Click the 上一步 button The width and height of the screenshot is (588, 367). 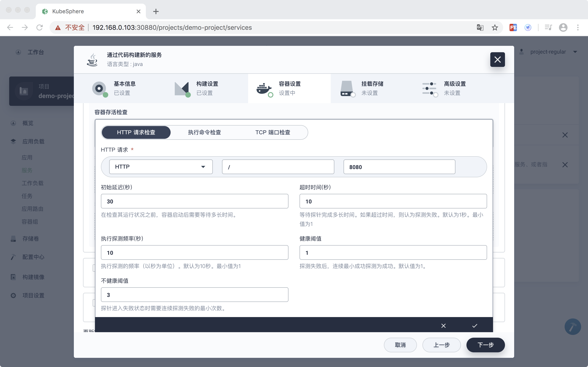(441, 345)
